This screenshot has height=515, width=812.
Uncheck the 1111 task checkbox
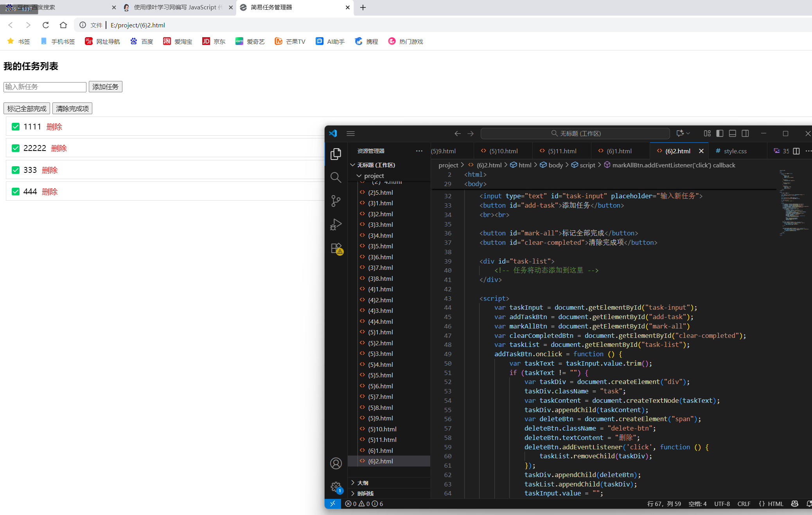[x=16, y=127]
